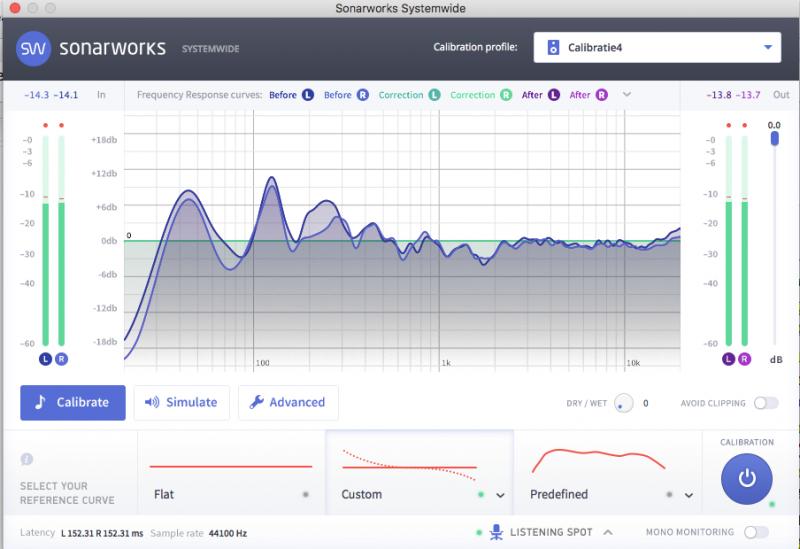Click the info icon above Select Your Reference Curve

point(27,459)
